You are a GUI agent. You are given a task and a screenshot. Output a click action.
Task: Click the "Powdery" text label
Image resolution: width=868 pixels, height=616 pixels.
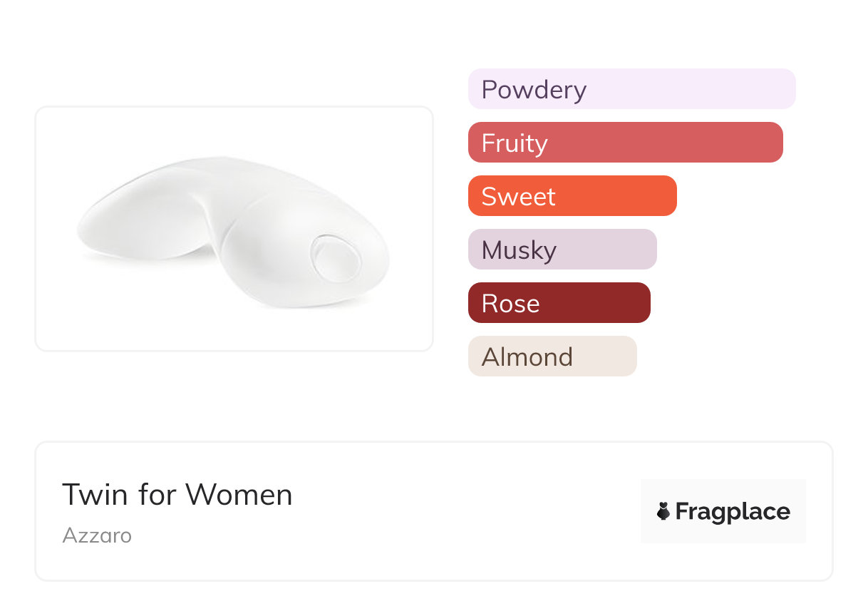tap(534, 90)
